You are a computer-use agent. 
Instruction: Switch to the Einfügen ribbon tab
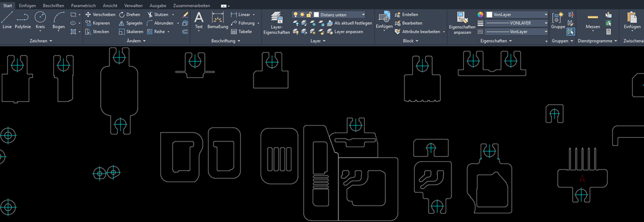tap(28, 6)
